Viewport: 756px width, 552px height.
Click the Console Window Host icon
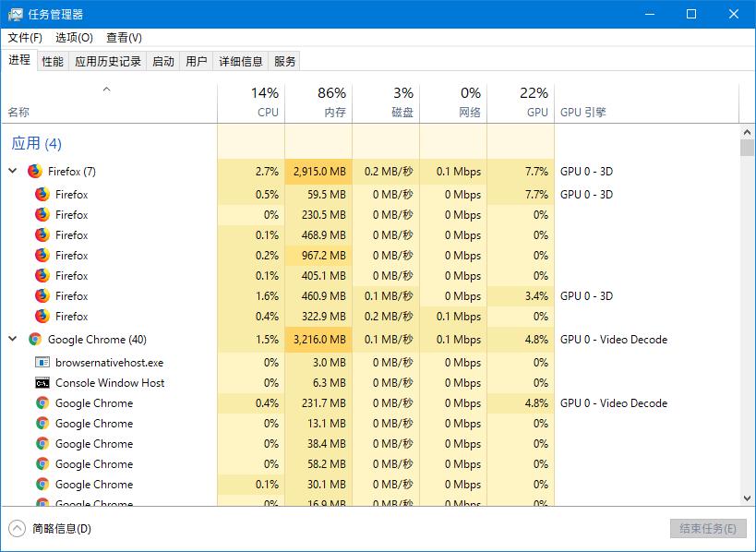pyautogui.click(x=42, y=383)
